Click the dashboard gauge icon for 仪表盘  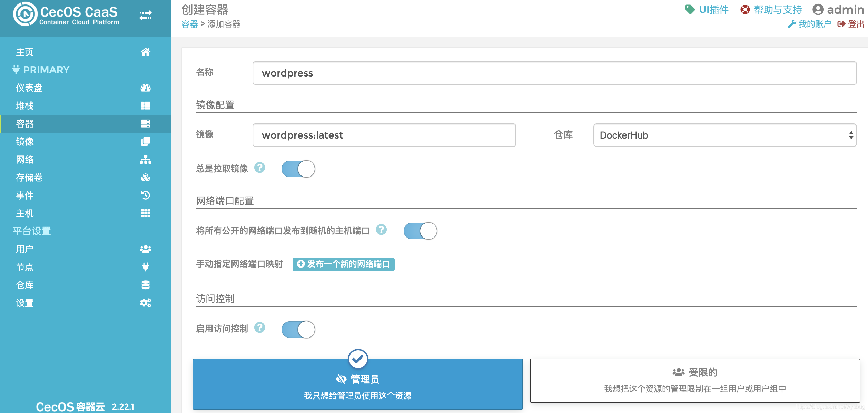(146, 88)
